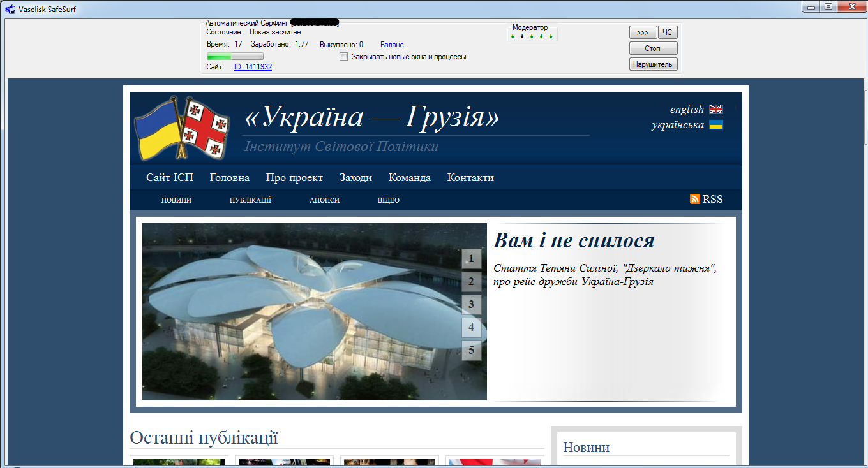This screenshot has height=468, width=868.
Task: Click the British flag icon for English
Action: (715, 109)
